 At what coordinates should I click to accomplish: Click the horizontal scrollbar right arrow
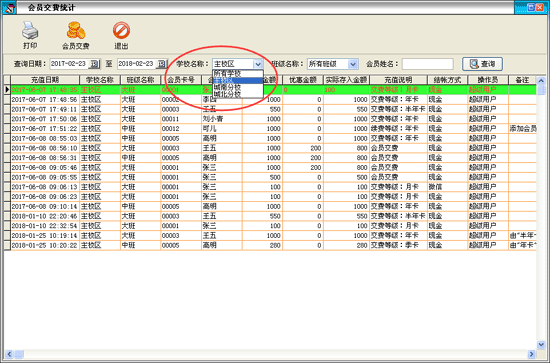pyautogui.click(x=531, y=354)
